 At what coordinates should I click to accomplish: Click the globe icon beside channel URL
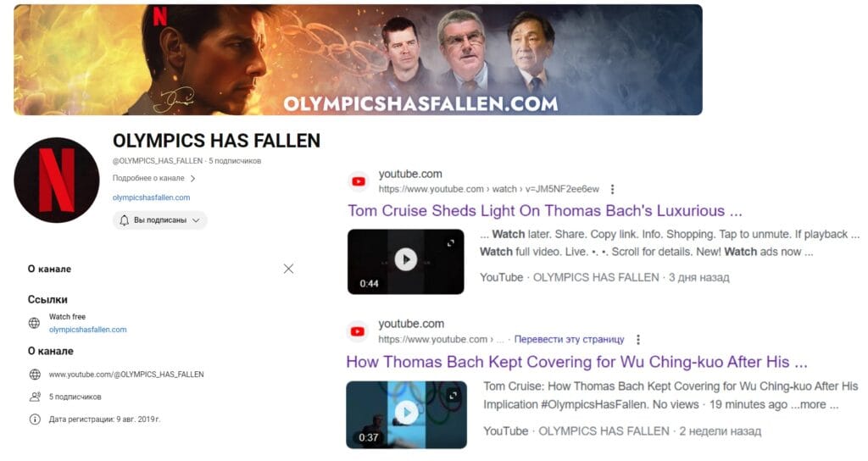point(34,375)
